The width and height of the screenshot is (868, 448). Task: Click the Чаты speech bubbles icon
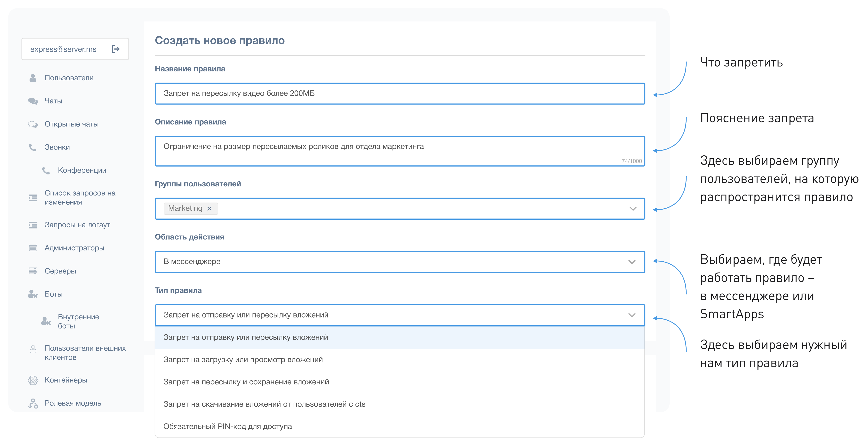coord(33,101)
